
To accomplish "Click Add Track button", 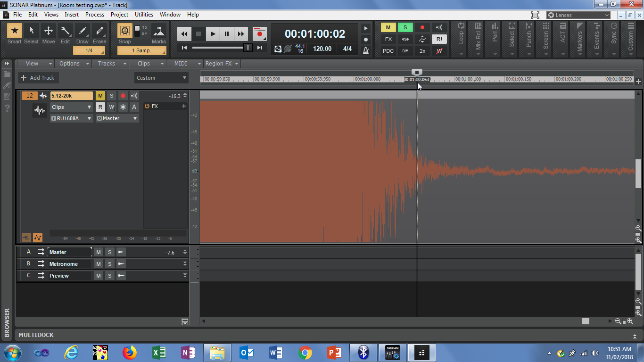I will 38,78.
